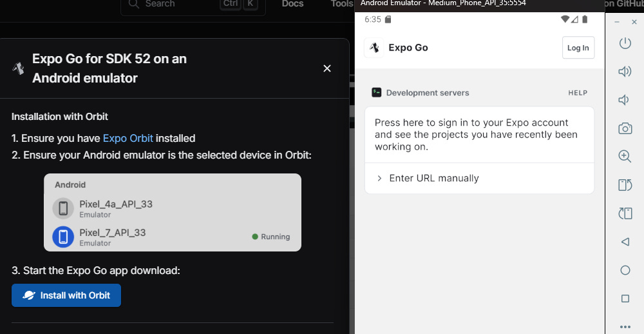Activate the emulator zoom magnifier icon
This screenshot has width=644, height=334.
625,156
